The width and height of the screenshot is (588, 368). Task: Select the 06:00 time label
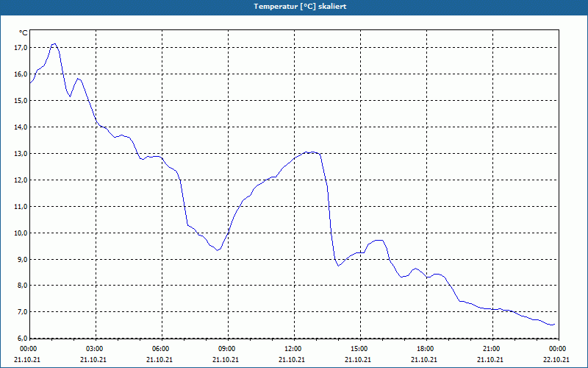click(160, 349)
